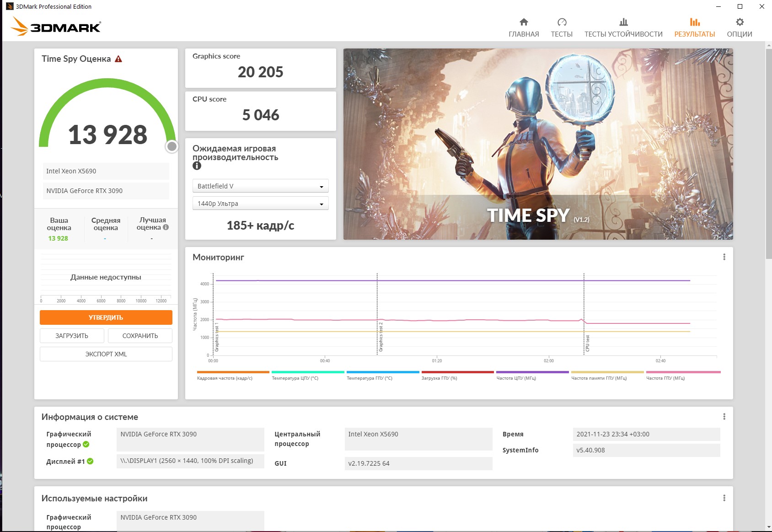Click the Intel Xeon X5690 field under the score
Screen dimensions: 772x532
tap(106, 171)
